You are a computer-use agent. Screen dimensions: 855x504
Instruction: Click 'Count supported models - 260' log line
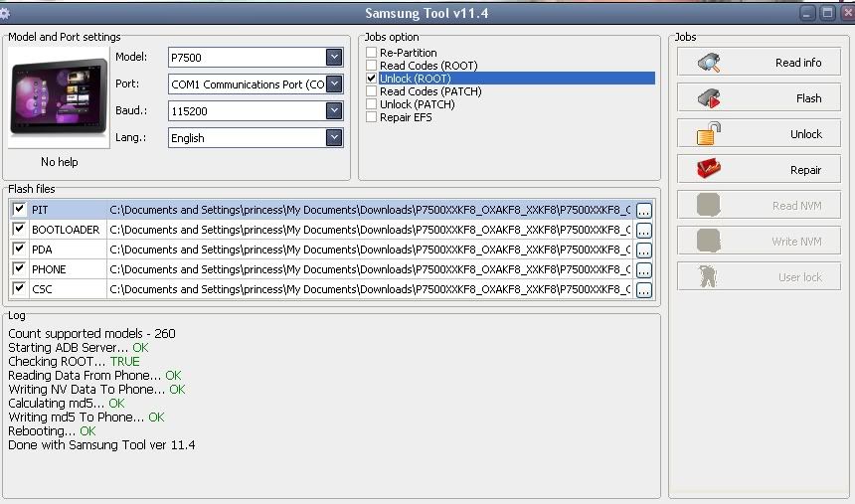[91, 333]
